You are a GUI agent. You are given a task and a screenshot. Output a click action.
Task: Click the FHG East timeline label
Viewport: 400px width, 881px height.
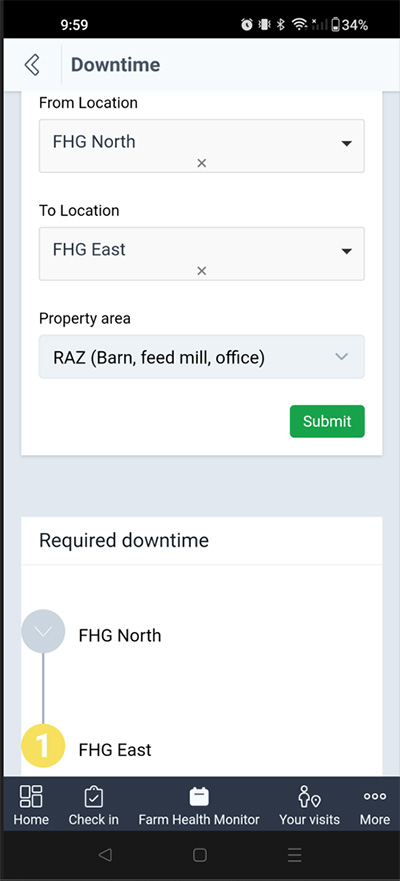(115, 750)
